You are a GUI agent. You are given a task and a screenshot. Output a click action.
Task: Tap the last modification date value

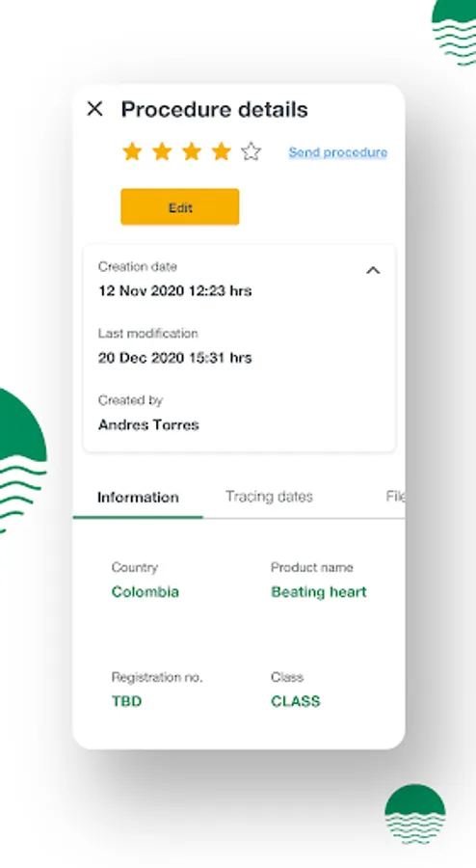pos(175,358)
